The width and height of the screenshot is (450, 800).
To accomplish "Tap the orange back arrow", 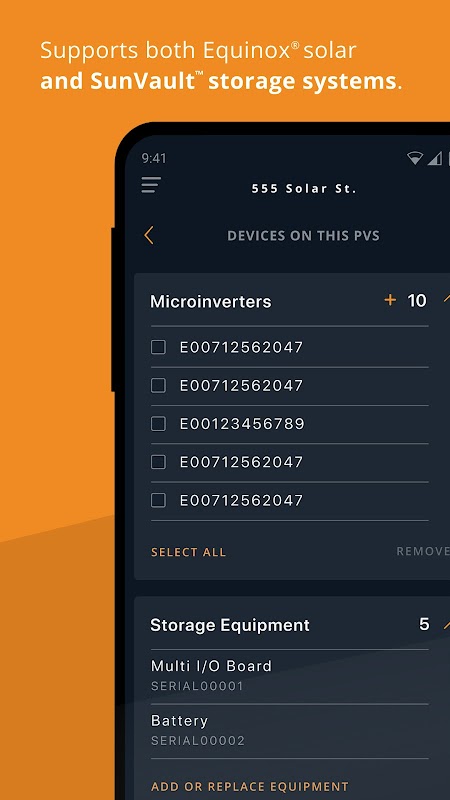I will 148,235.
